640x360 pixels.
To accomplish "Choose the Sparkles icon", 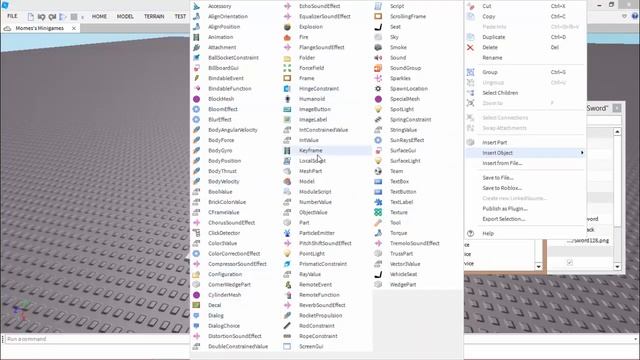I will pos(378,78).
